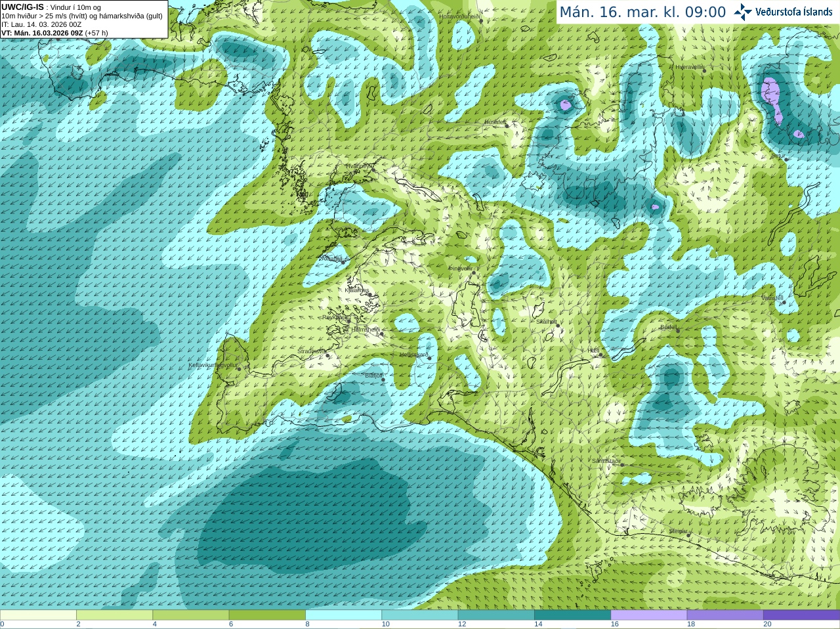This screenshot has height=629, width=840.
Task: Pick the 16–18 m/s lavender legend swatch
Action: [648, 615]
